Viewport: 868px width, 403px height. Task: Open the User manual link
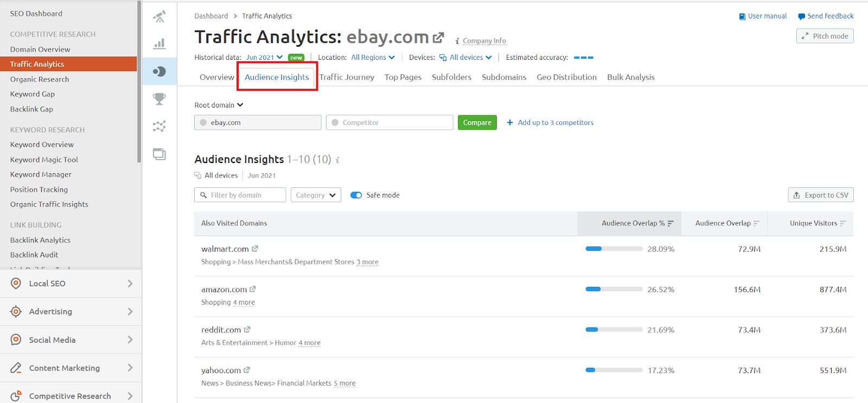coord(763,16)
